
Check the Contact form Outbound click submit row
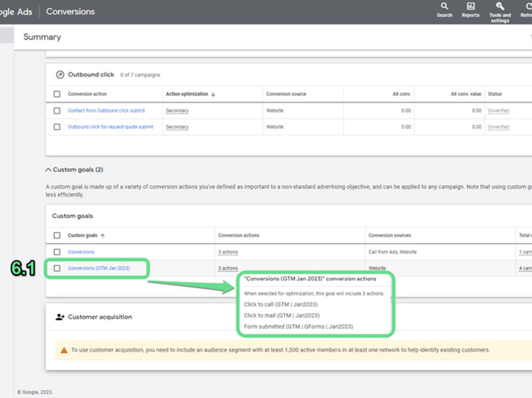click(x=57, y=111)
